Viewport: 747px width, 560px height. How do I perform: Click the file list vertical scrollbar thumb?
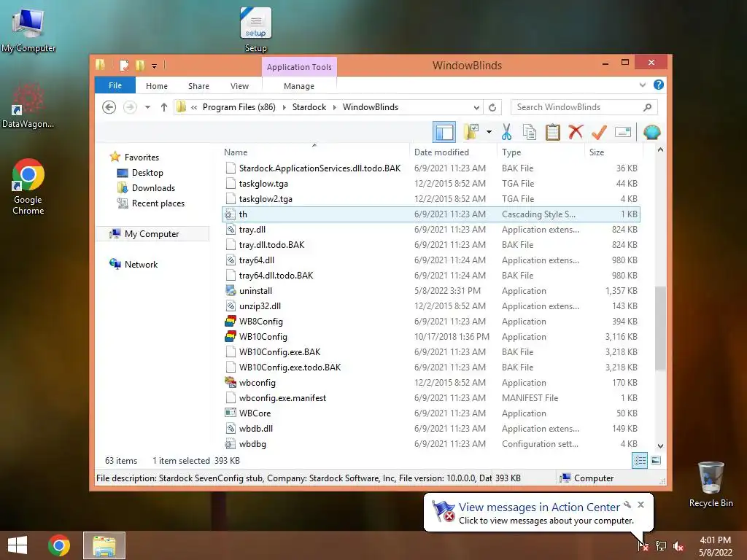660,329
